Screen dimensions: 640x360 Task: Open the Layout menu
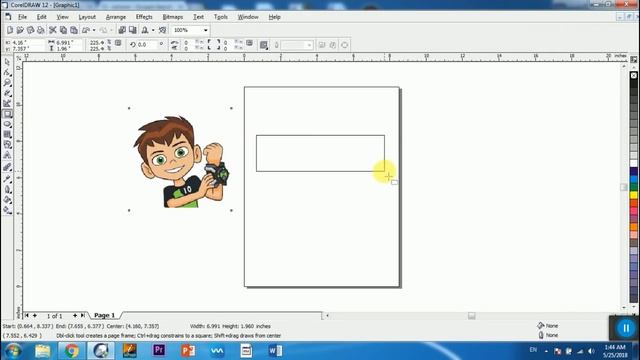click(x=87, y=17)
